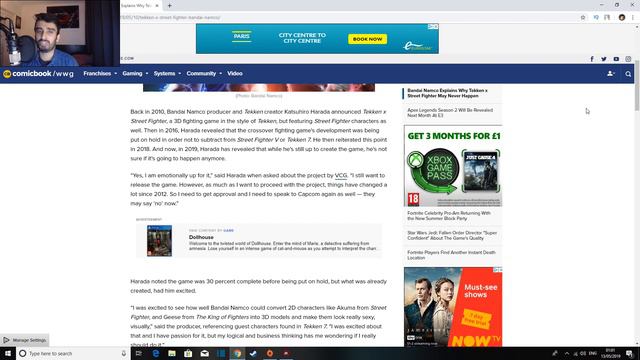Open Fortnite Instant Death Location sidebar article
This screenshot has height=360, width=640.
click(x=451, y=255)
